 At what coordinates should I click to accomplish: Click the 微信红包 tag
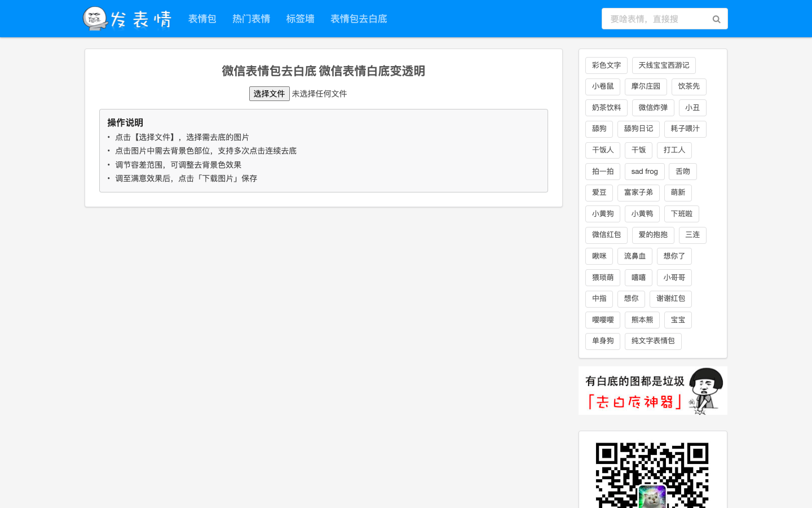click(x=606, y=235)
